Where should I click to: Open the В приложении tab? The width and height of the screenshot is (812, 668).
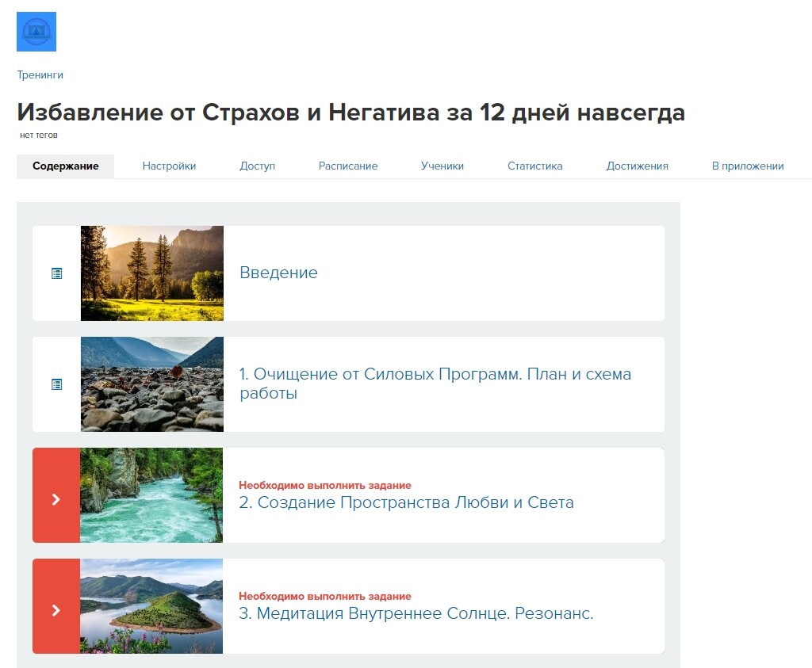pos(747,166)
